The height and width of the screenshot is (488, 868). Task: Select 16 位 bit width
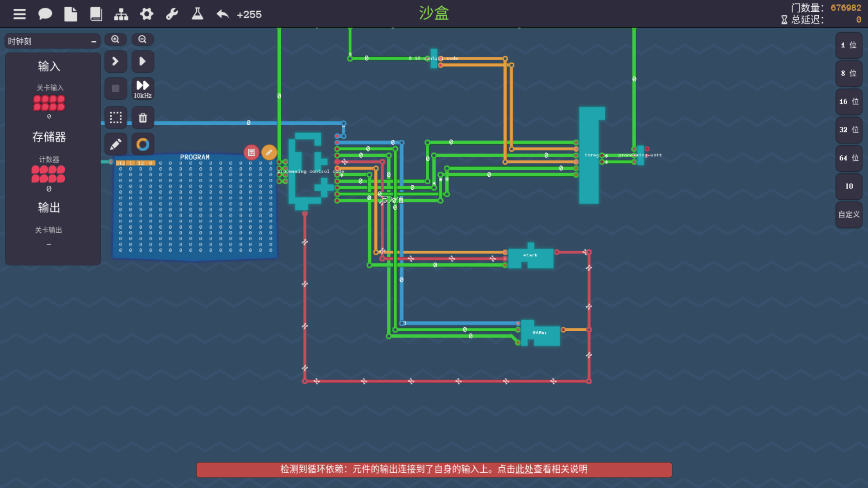(x=849, y=102)
